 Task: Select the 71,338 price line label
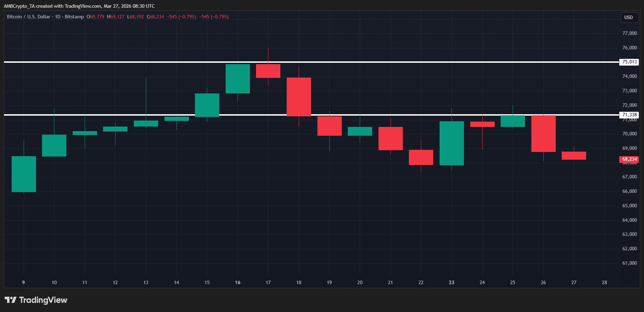pos(629,115)
